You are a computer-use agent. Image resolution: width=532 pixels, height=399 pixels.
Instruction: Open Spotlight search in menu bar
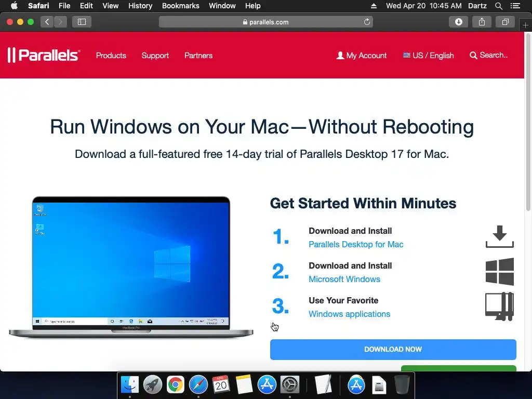point(498,6)
